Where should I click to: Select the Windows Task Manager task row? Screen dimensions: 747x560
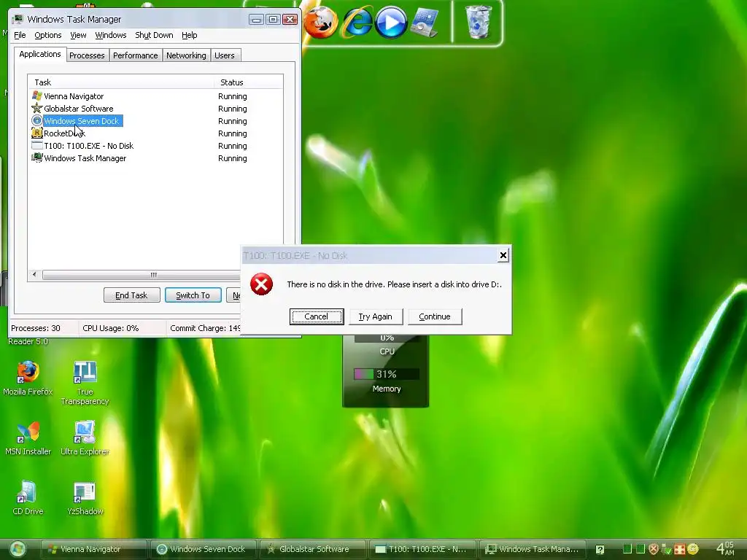(155, 158)
